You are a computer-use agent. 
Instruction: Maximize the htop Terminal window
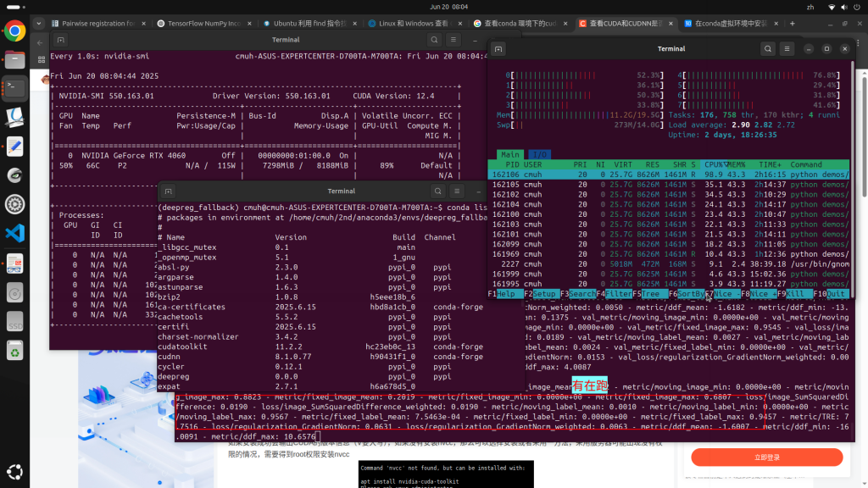826,48
